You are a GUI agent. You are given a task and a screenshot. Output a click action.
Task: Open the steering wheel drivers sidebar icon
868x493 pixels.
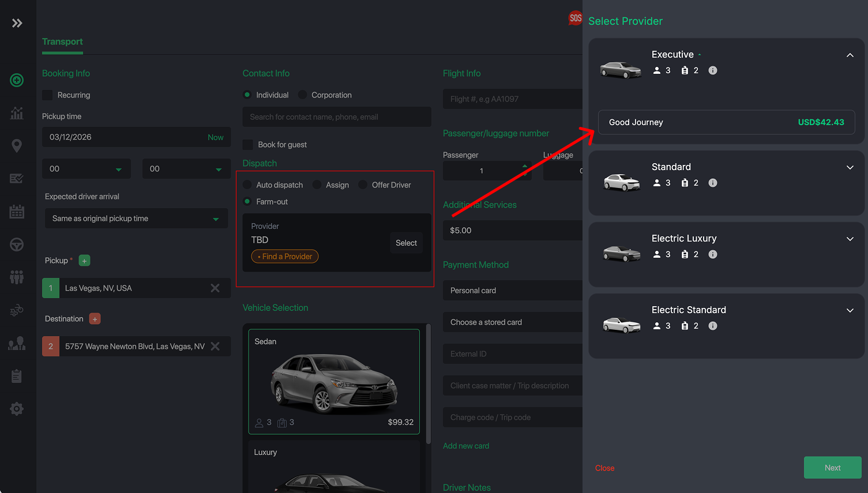pyautogui.click(x=17, y=244)
